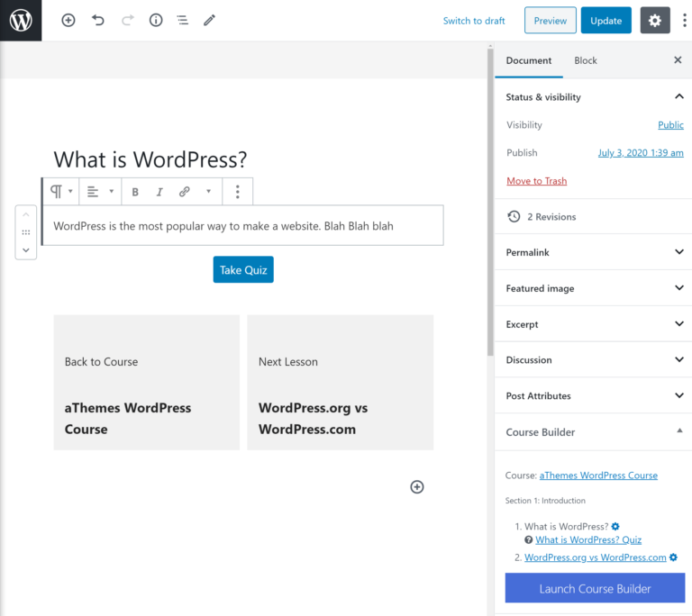
Task: Toggle the Settings gear sidebar
Action: click(655, 21)
